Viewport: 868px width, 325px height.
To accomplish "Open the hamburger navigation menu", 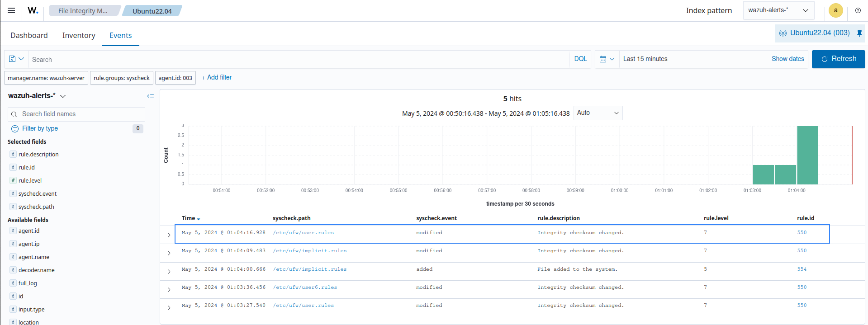I will coord(11,10).
